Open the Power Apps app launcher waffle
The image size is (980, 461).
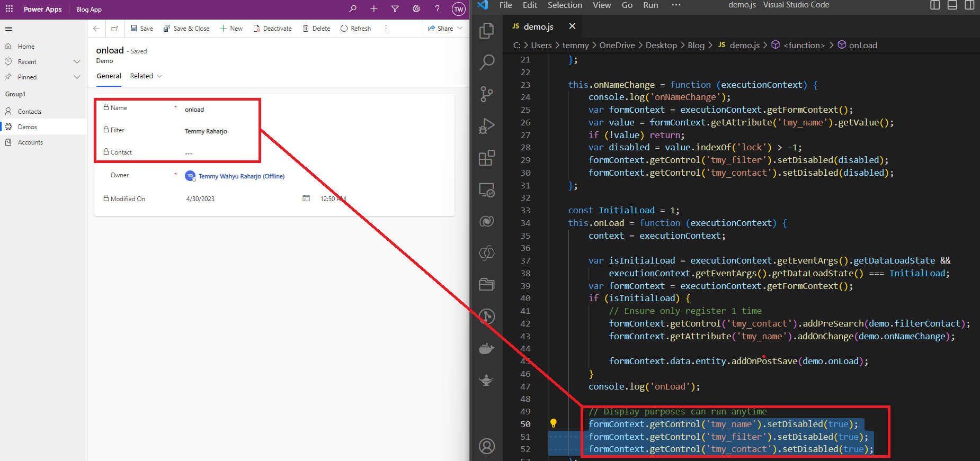point(9,9)
